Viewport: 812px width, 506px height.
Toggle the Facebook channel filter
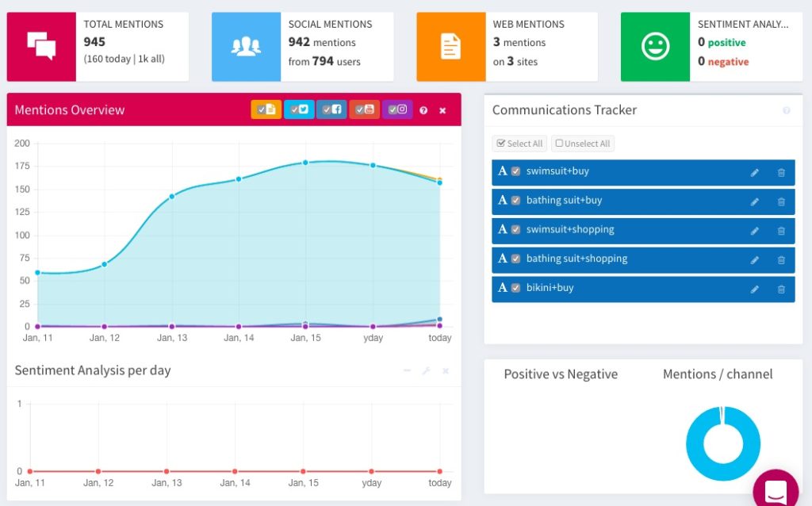tap(331, 109)
